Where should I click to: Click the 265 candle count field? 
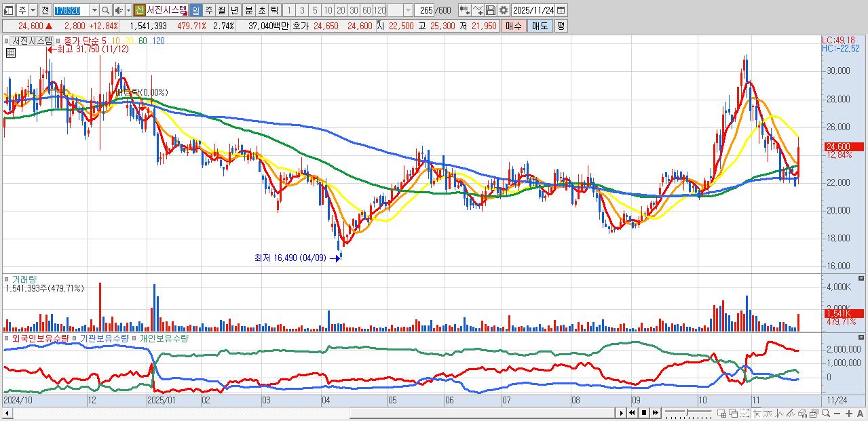pyautogui.click(x=424, y=10)
